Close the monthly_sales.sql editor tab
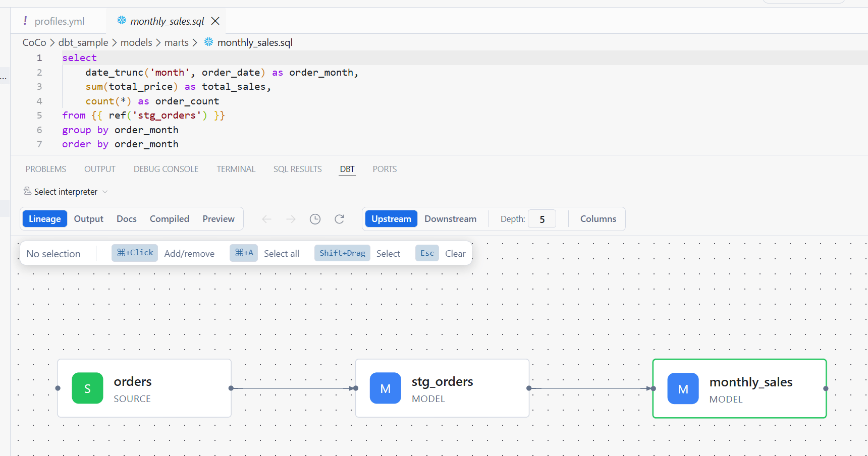The image size is (868, 456). click(x=215, y=21)
